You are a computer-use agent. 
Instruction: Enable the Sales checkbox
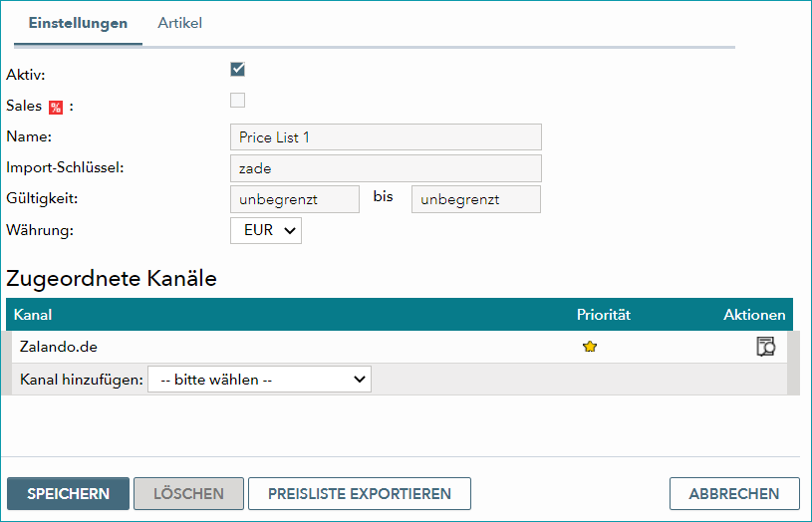(x=238, y=100)
